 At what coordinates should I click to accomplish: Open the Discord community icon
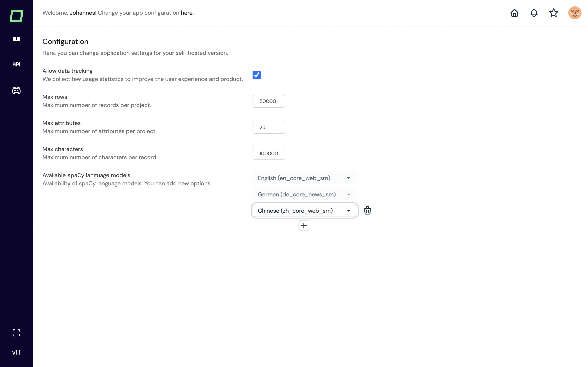point(16,91)
